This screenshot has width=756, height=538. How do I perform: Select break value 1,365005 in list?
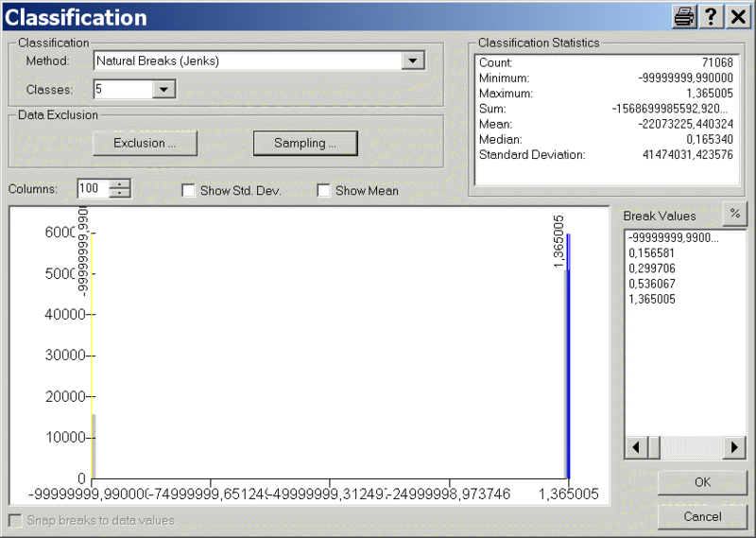point(652,299)
